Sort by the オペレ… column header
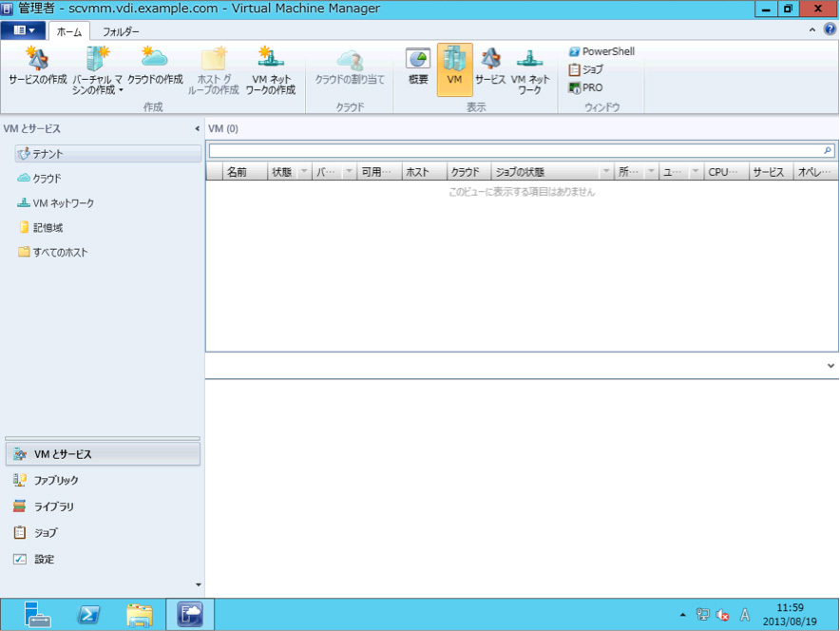Image resolution: width=840 pixels, height=631 pixels. pyautogui.click(x=816, y=172)
